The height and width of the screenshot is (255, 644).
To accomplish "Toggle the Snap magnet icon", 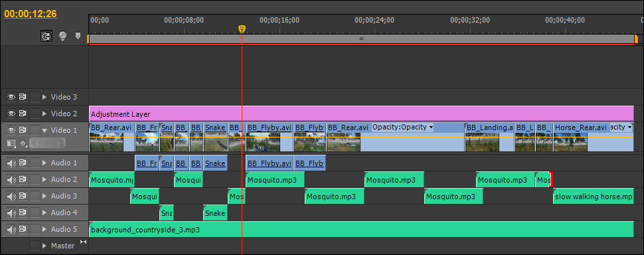I will point(46,37).
